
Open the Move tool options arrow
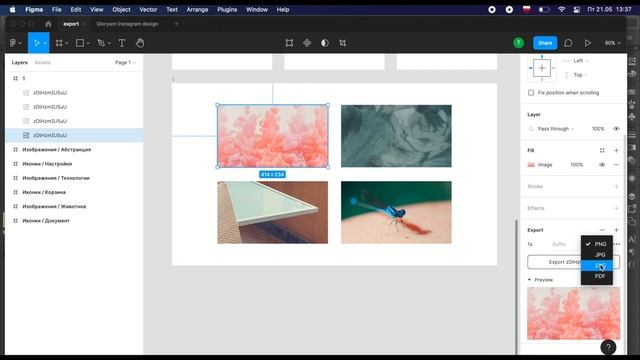(x=45, y=43)
